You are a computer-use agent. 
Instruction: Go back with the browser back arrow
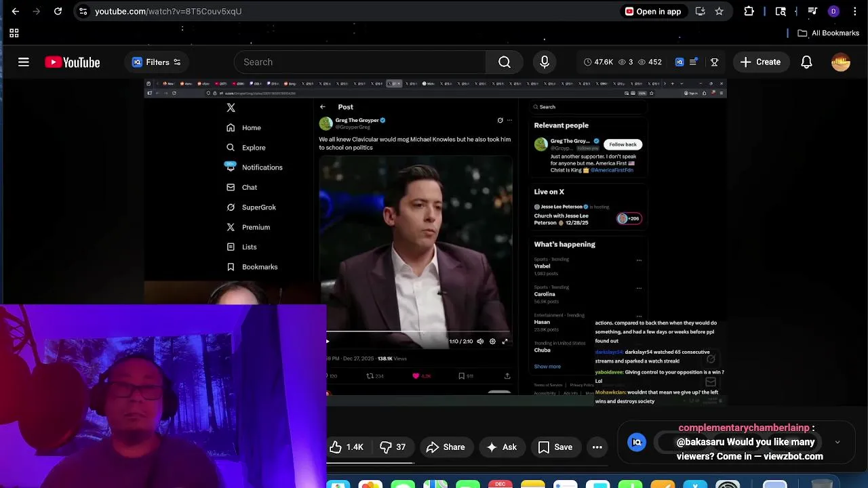[x=16, y=12]
